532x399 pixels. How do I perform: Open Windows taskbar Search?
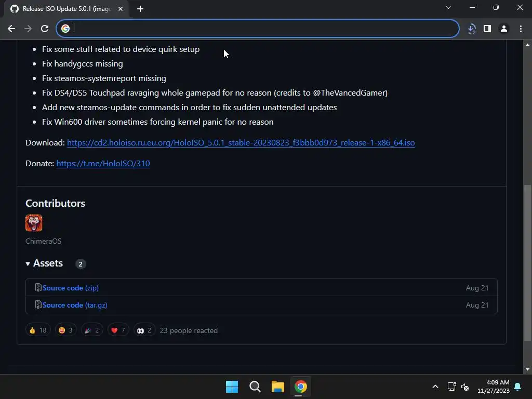coord(255,387)
